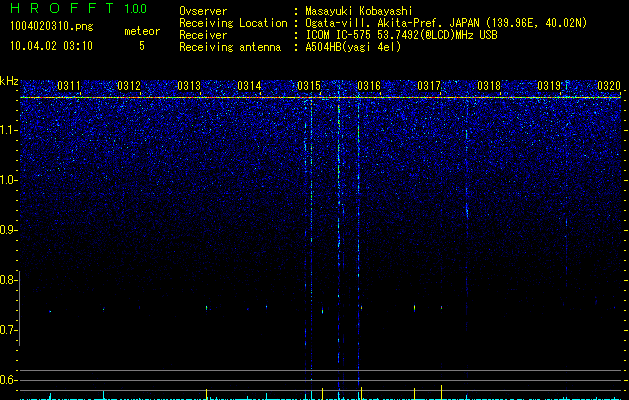Click the kHz axis unit label

[x=9, y=81]
